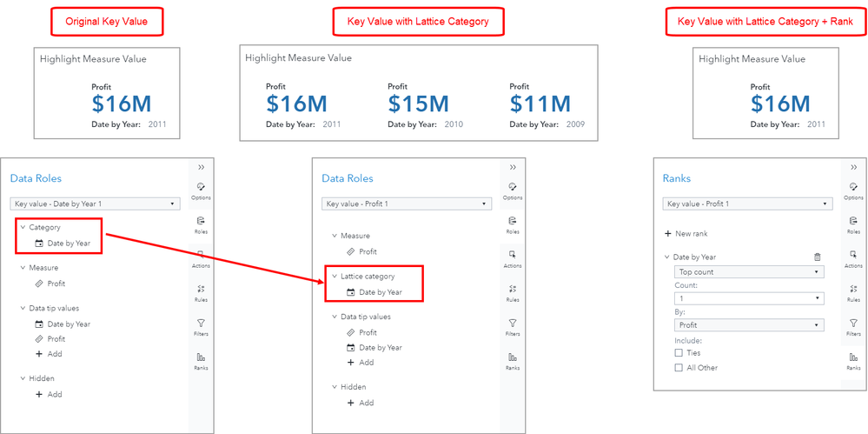Open Options icon in the Ranks panel
Screen dimensions: 868x434
point(853,190)
